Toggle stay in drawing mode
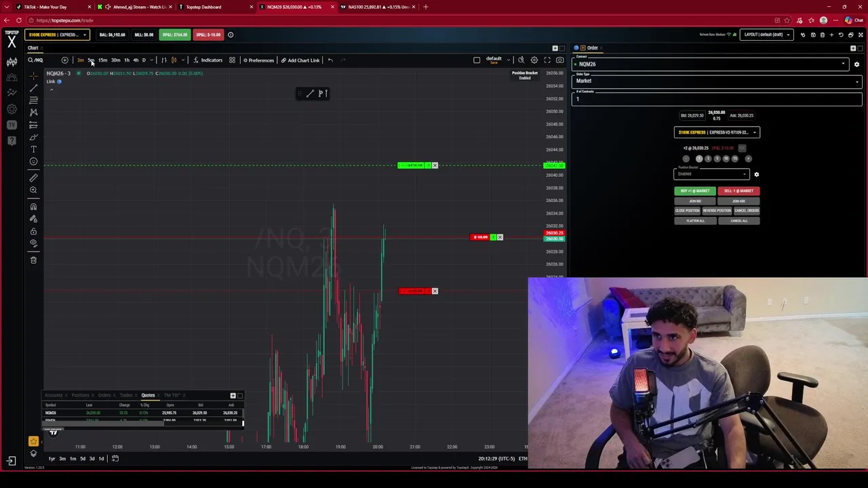 (x=33, y=219)
